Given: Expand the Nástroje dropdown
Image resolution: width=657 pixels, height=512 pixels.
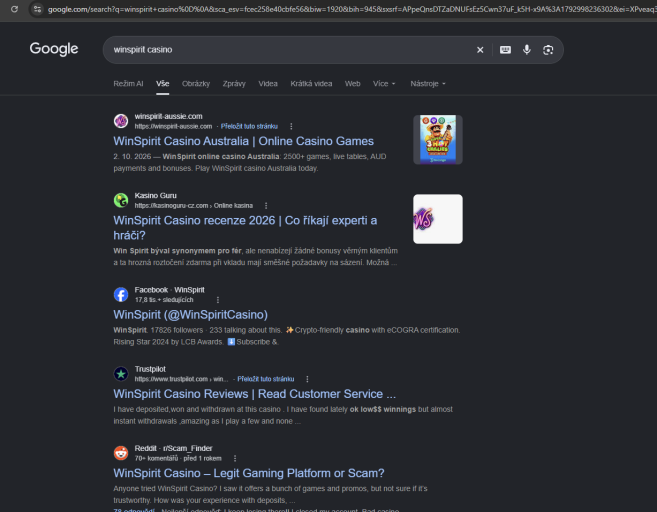Looking at the screenshot, I should [428, 83].
